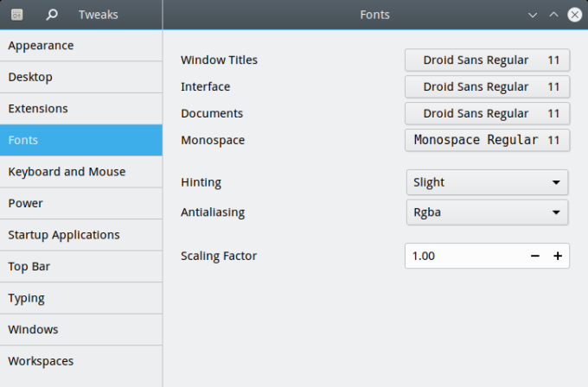Screen dimensions: 588x387
Task: Expand the Hinting dropdown
Action: pyautogui.click(x=487, y=182)
